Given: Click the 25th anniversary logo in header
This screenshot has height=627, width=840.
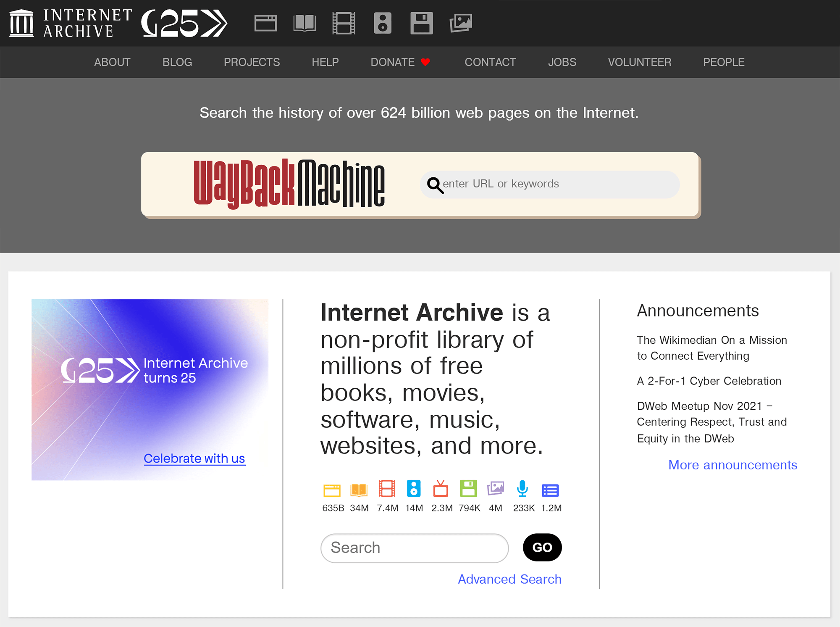Looking at the screenshot, I should coord(184,23).
